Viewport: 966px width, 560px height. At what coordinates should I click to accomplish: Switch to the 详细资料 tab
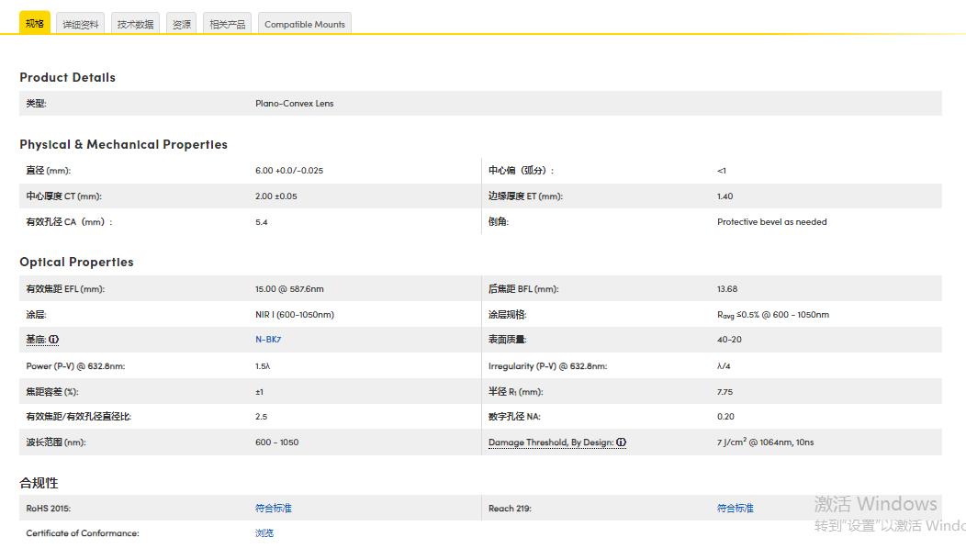point(81,24)
